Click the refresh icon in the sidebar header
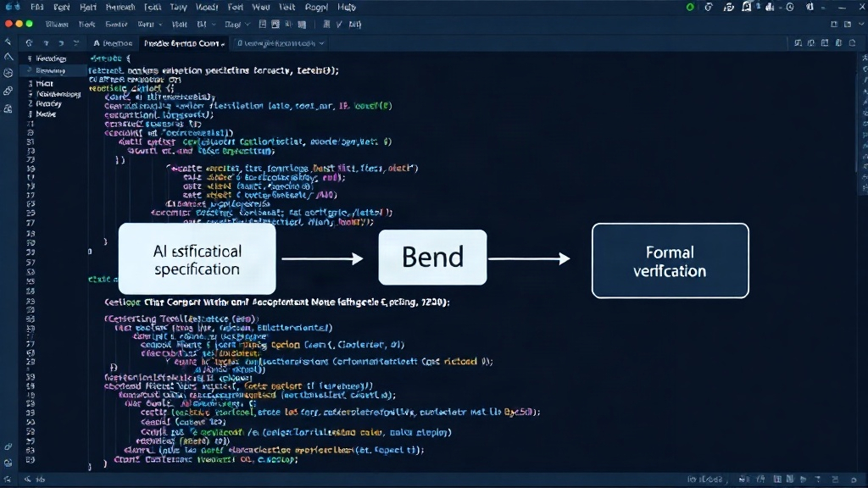Viewport: 868px width, 488px height. [x=30, y=43]
